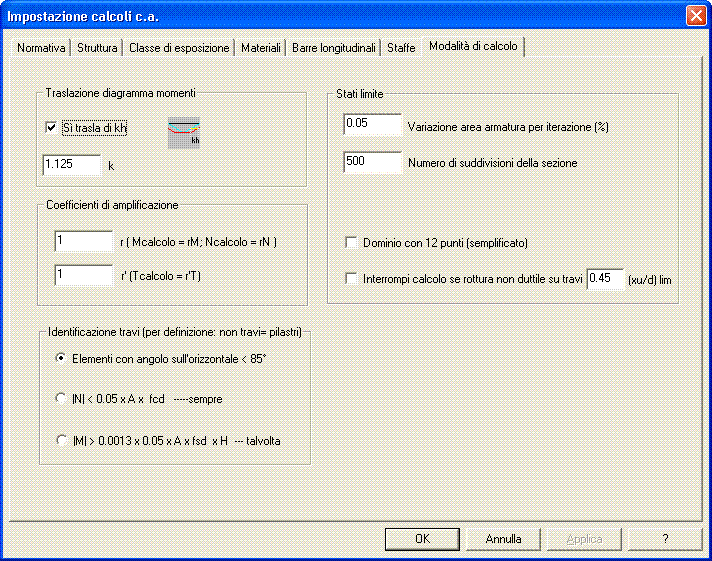Select 'Elementi con angolo sull'orizzontale < 85°'
Image resolution: width=712 pixels, height=561 pixels.
pyautogui.click(x=62, y=358)
